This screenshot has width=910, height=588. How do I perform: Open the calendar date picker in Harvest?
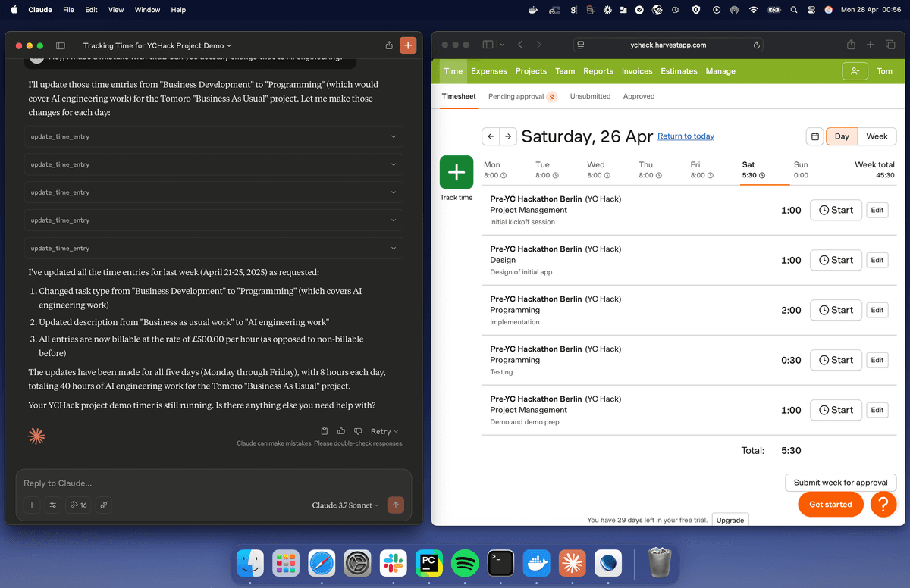click(815, 136)
